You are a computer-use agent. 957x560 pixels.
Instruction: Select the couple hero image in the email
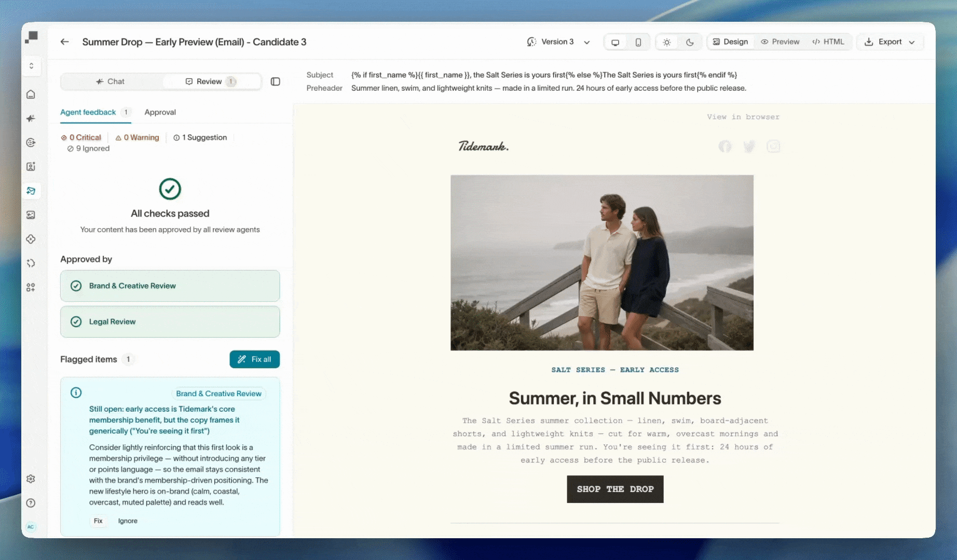pyautogui.click(x=601, y=262)
